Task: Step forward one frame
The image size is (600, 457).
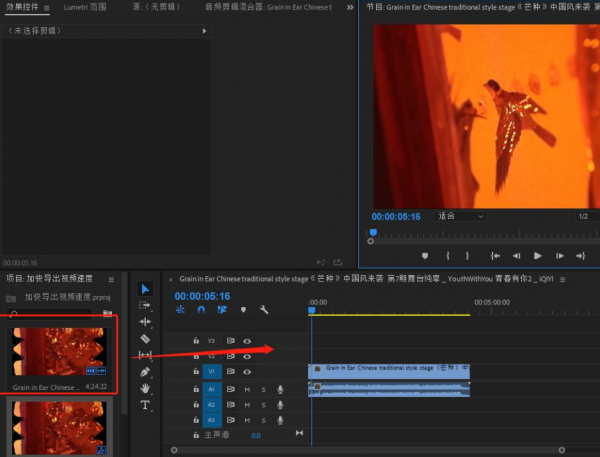Action: coord(559,256)
